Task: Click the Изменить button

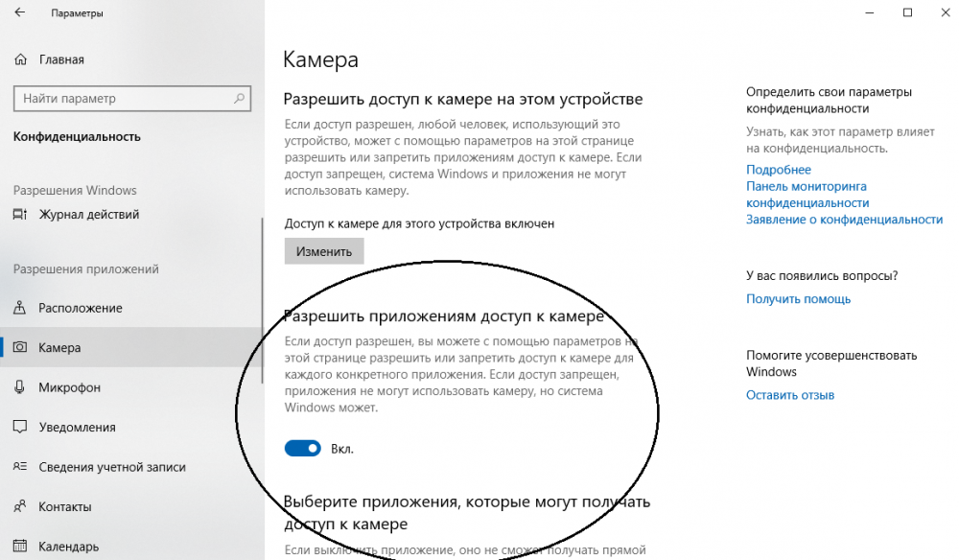Action: pos(324,251)
